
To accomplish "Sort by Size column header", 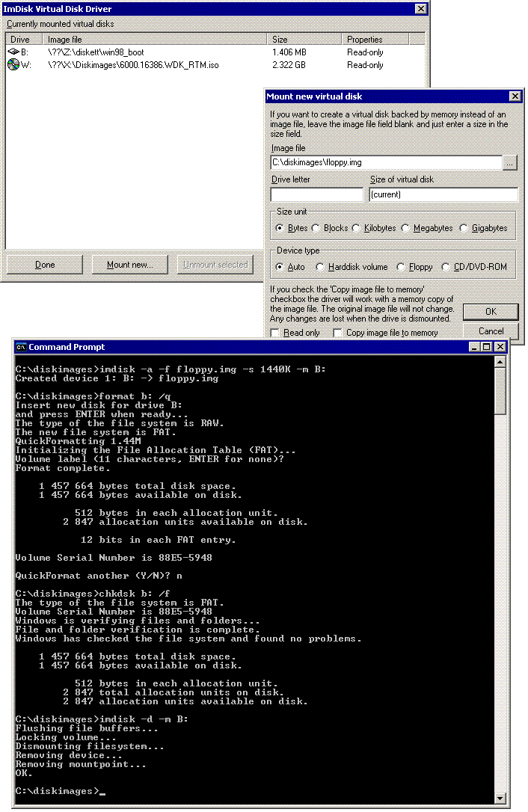I will tap(304, 40).
